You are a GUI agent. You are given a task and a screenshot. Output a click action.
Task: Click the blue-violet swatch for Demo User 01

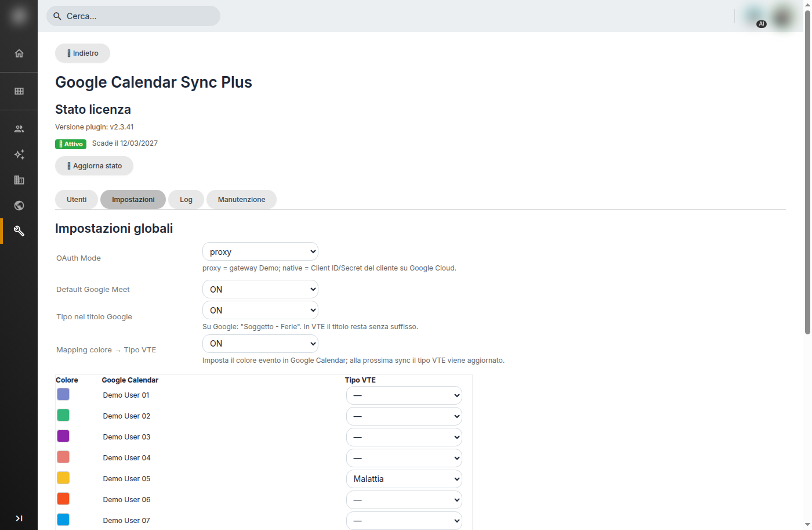(63, 394)
